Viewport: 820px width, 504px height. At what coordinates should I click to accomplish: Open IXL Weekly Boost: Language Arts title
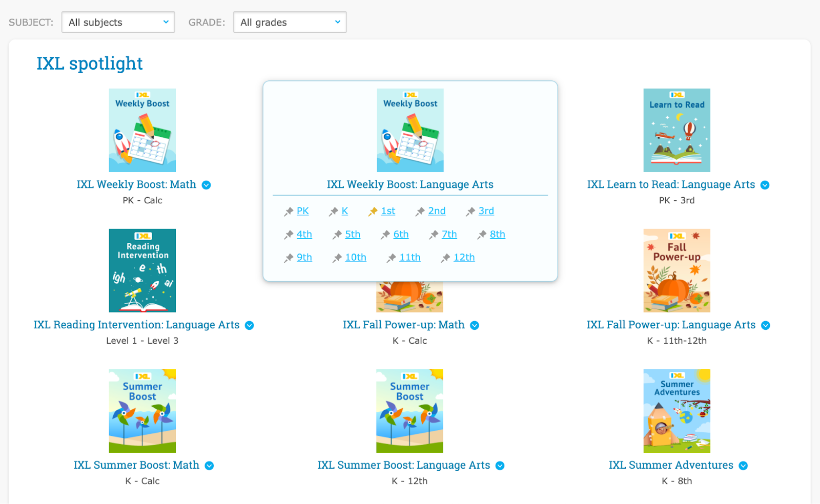(410, 184)
